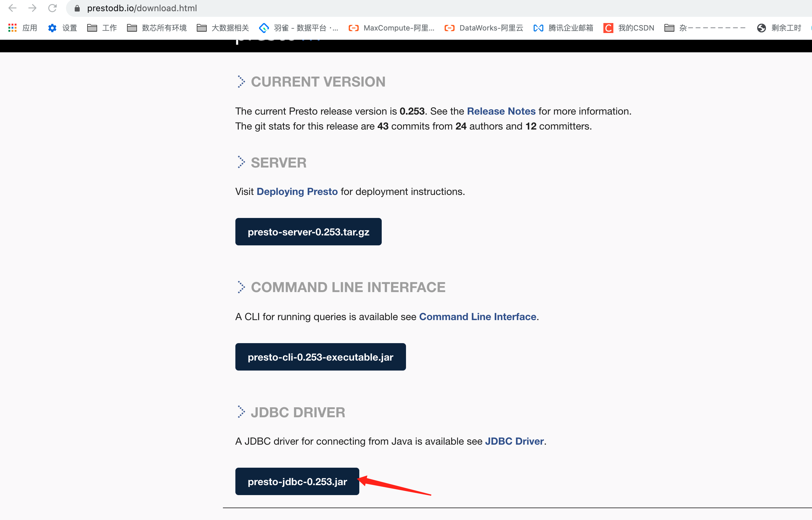Open the 应用 apps grid bookmark
This screenshot has height=520, width=812.
click(22, 28)
